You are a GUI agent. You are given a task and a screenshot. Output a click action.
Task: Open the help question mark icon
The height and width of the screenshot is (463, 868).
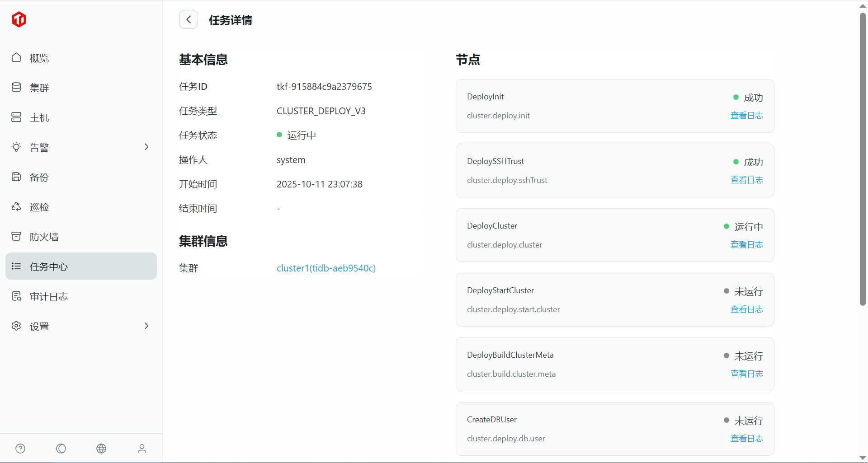point(20,449)
